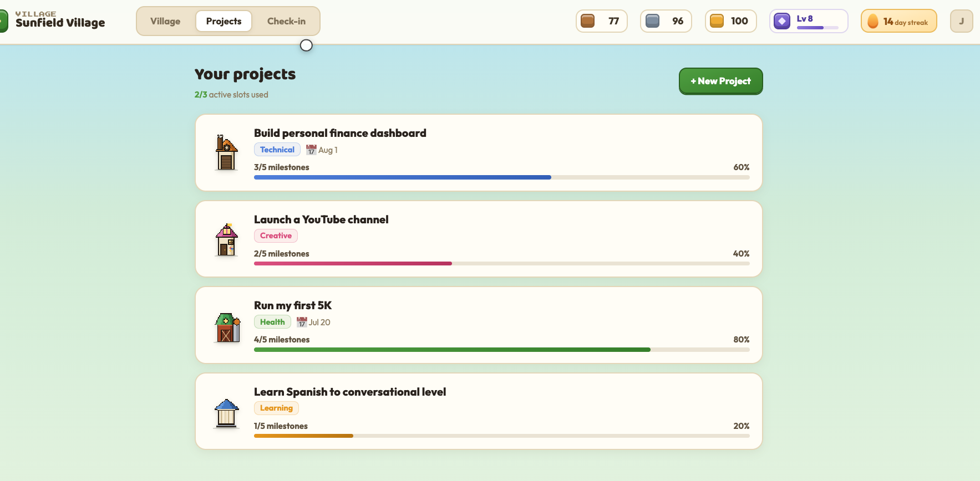Click the 40% progress value
The image size is (980, 481).
(742, 254)
